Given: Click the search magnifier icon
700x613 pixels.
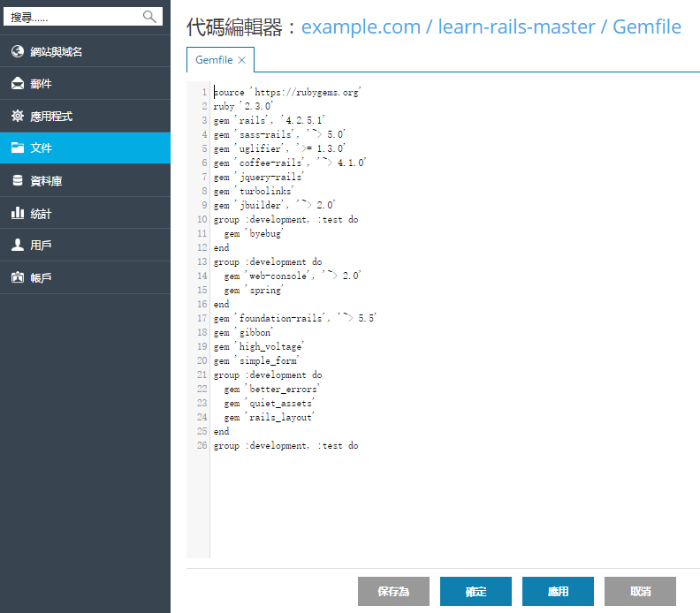Looking at the screenshot, I should (149, 17).
